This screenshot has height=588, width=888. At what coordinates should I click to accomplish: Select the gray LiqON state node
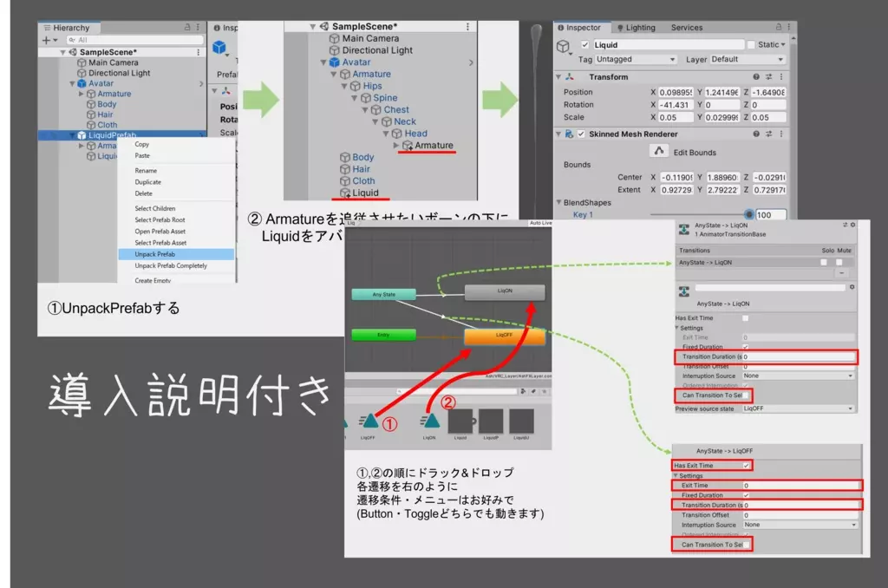505,292
